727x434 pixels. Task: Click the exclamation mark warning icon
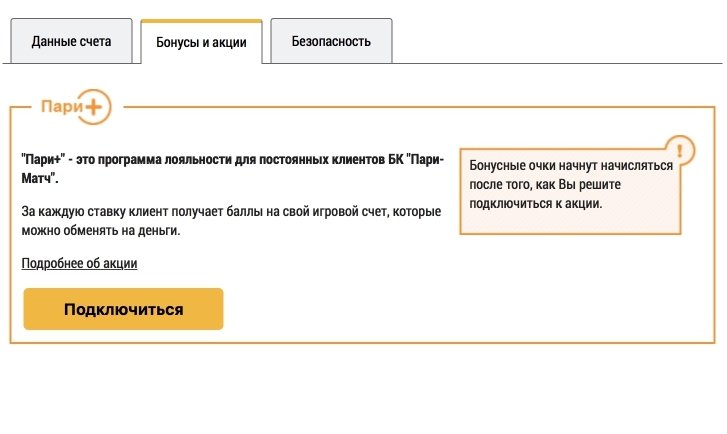point(680,151)
